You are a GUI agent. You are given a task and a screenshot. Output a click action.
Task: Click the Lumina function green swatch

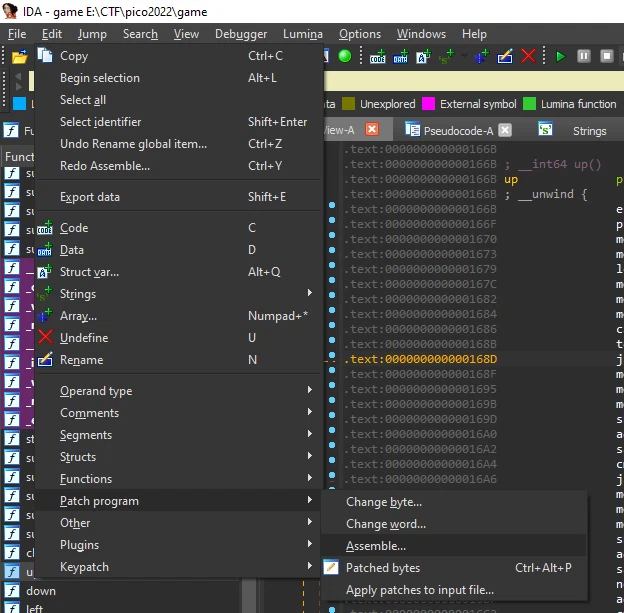[529, 104]
